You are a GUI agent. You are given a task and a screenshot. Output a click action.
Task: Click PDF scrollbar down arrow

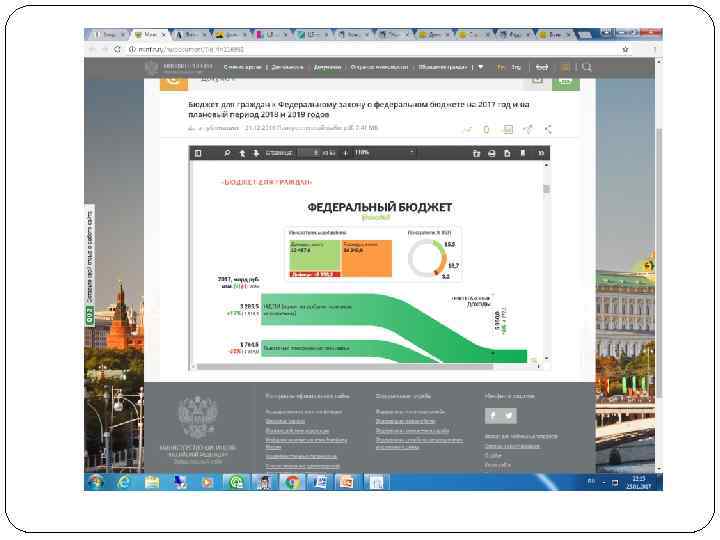click(x=546, y=358)
